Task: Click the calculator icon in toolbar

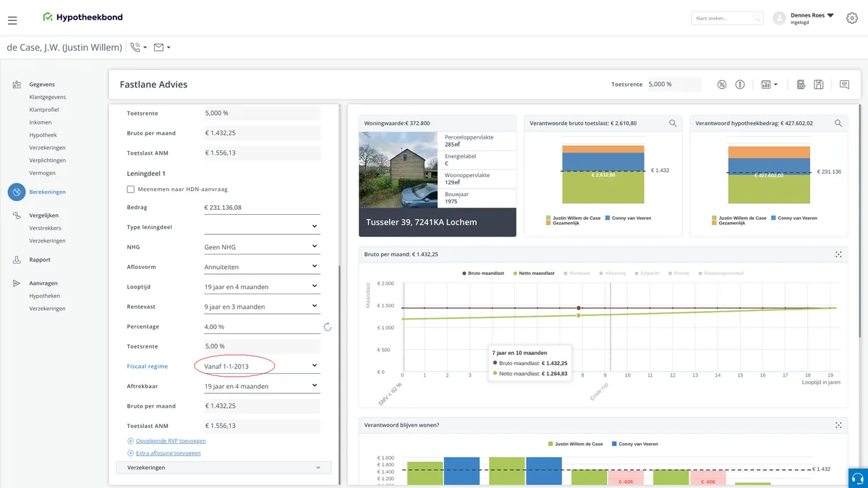Action: 801,85
